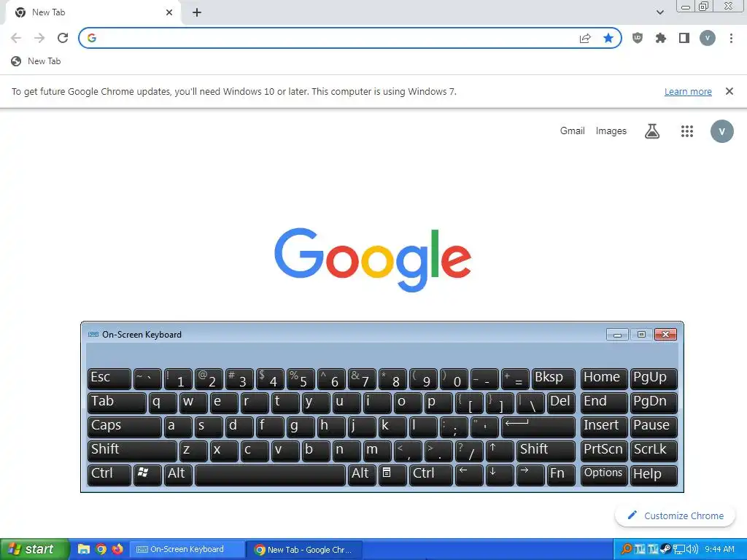Click the PrtScn key
This screenshot has width=747, height=560.
(x=604, y=451)
